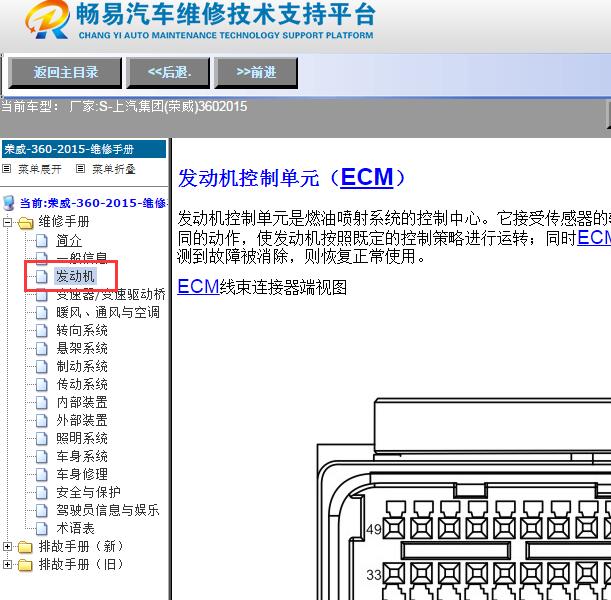
Task: Click the 菜单折叠 collapse-all icon
Action: (80, 169)
